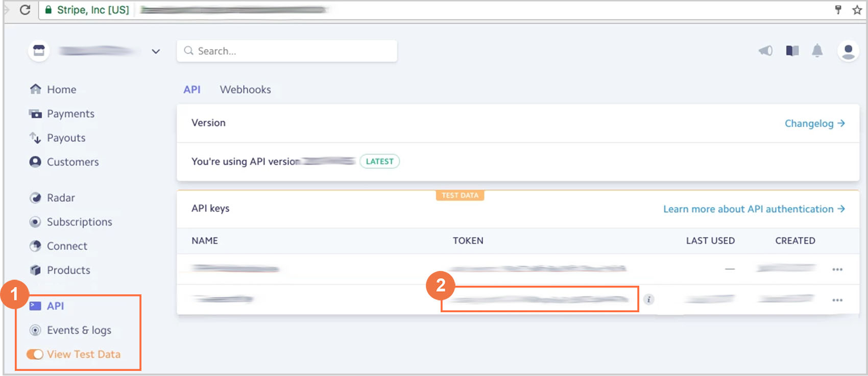Viewport: 868px width, 376px height.
Task: Open the user profile avatar menu
Action: (848, 51)
